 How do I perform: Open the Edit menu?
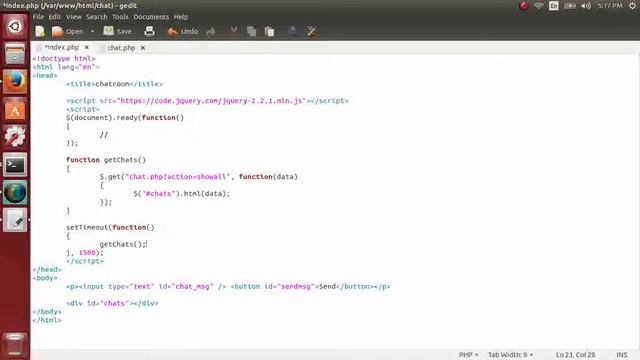pyautogui.click(x=54, y=17)
